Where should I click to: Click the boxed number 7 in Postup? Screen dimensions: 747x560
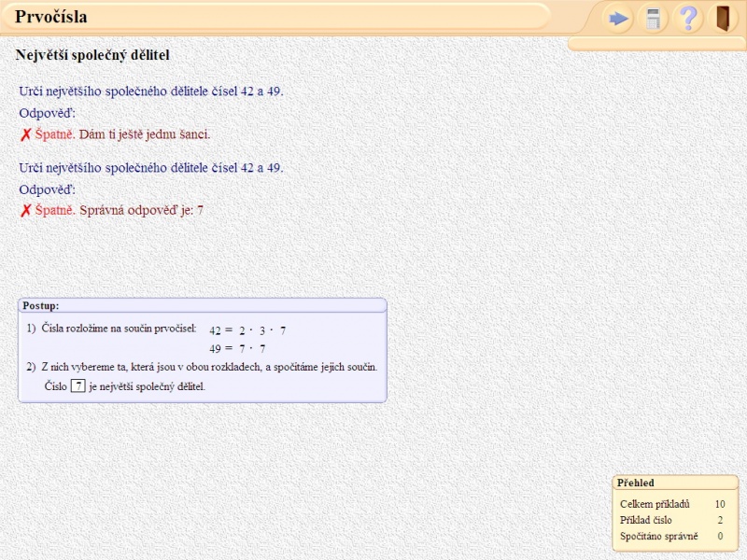tap(78, 385)
